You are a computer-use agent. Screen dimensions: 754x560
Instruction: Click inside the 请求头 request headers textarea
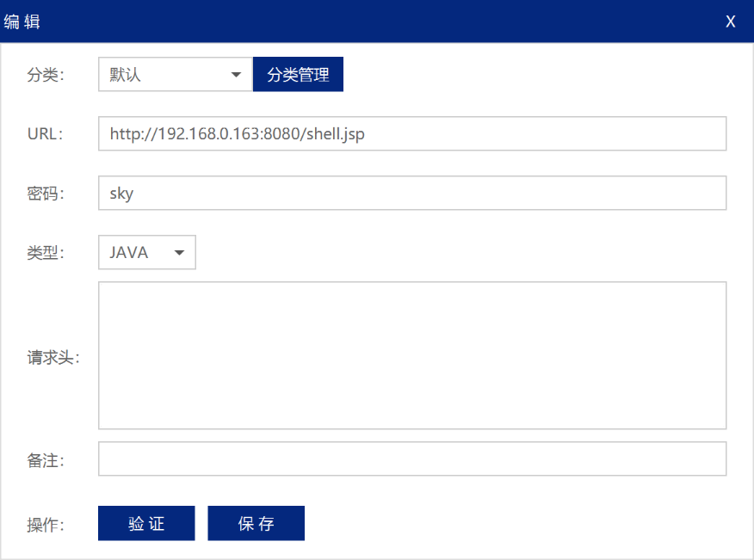point(412,355)
